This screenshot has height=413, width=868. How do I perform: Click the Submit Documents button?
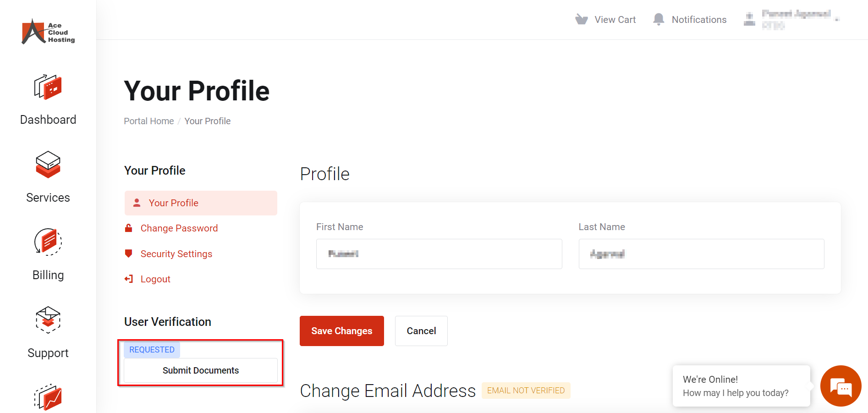pyautogui.click(x=201, y=370)
